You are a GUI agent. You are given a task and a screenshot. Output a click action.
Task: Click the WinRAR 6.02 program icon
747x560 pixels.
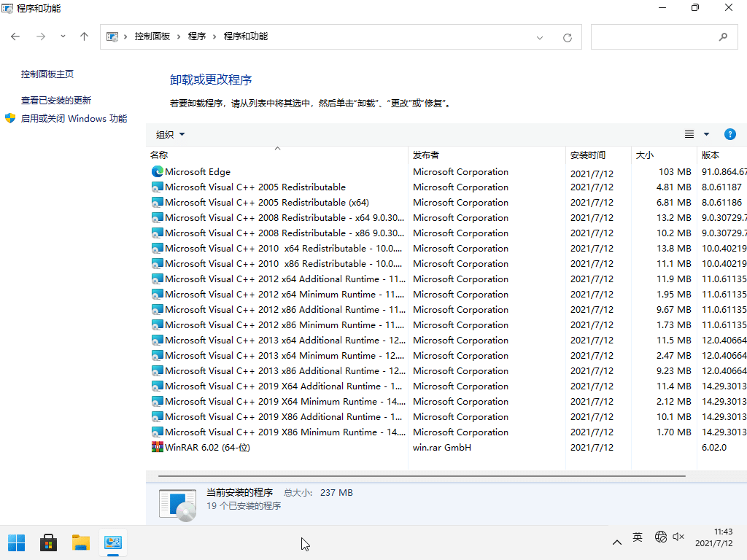pyautogui.click(x=158, y=447)
